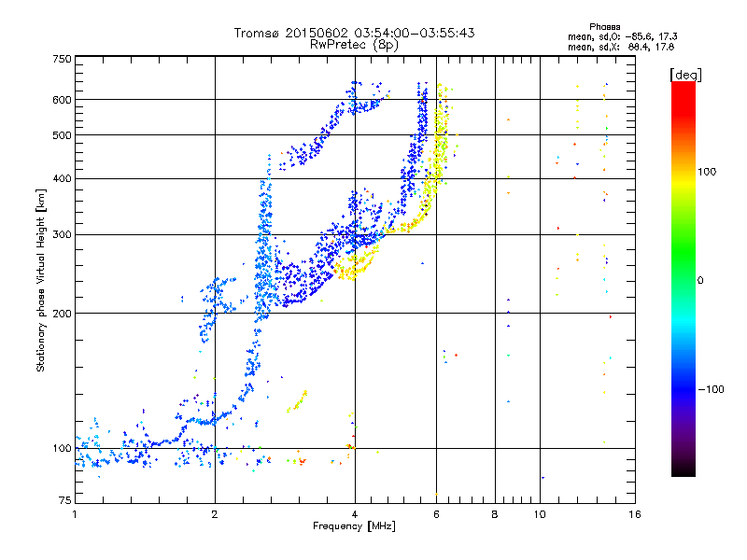
Task: Click the x-axis tick label '16'
Action: (635, 514)
